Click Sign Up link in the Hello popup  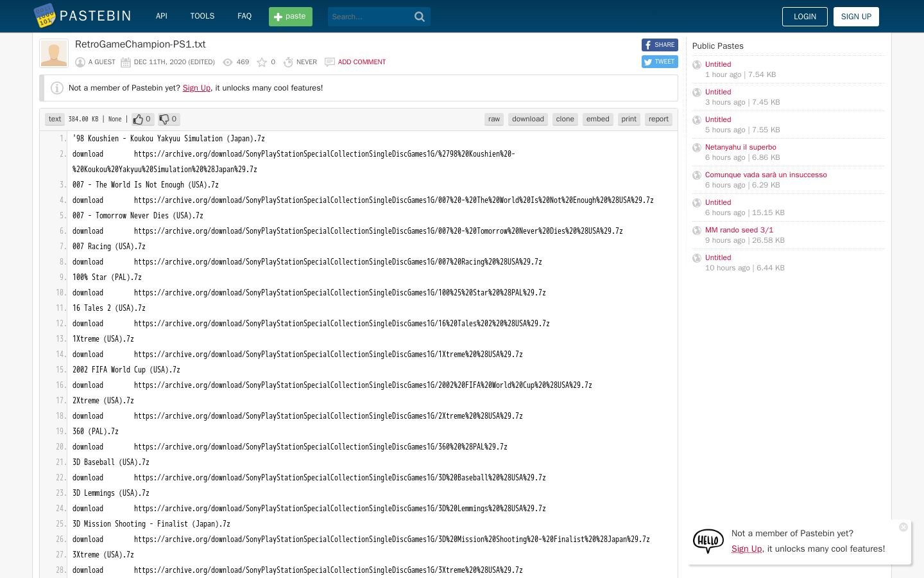pyautogui.click(x=747, y=549)
